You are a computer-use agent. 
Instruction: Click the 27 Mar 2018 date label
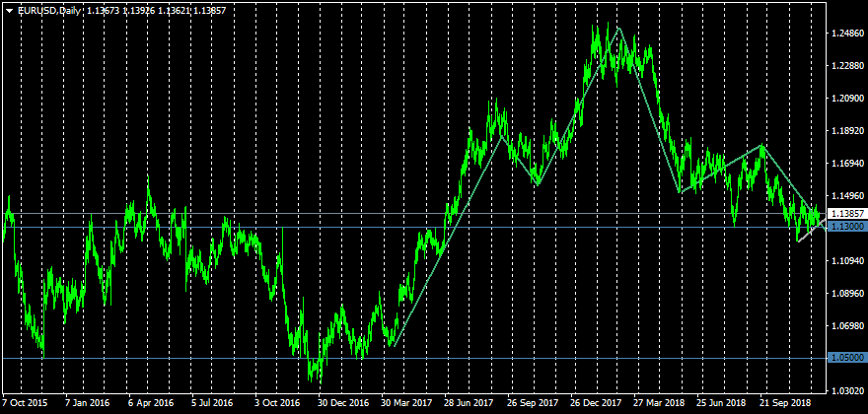(658, 403)
